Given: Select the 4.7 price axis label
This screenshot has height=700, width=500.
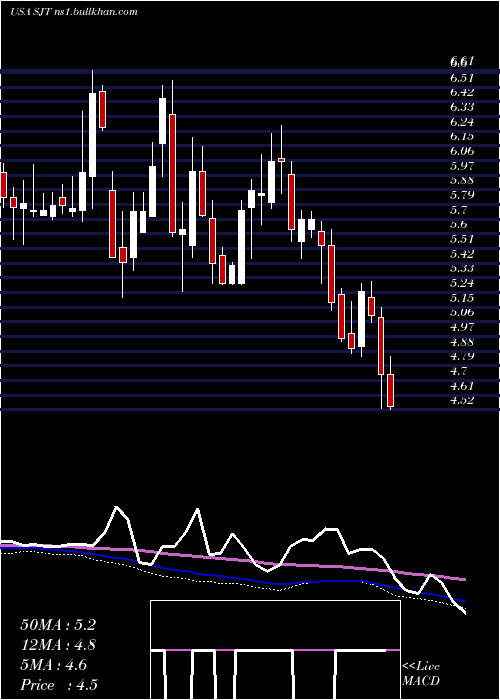Looking at the screenshot, I should click(459, 371).
